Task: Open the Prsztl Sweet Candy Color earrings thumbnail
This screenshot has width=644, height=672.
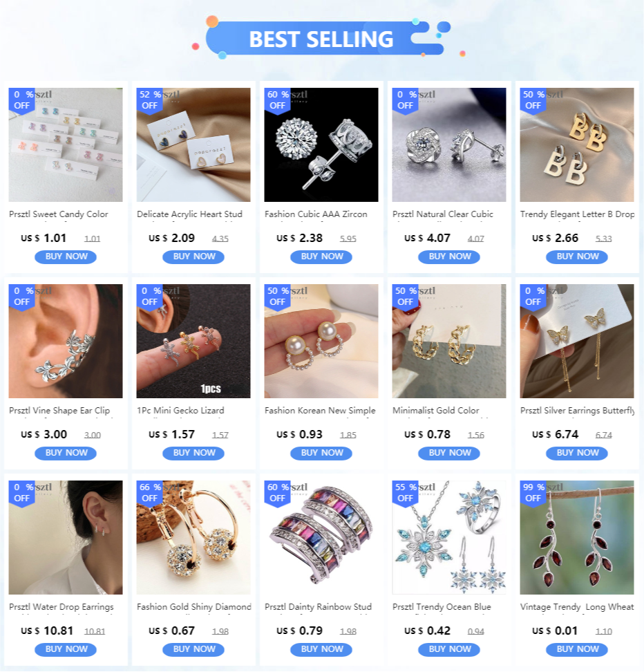Action: [x=66, y=144]
